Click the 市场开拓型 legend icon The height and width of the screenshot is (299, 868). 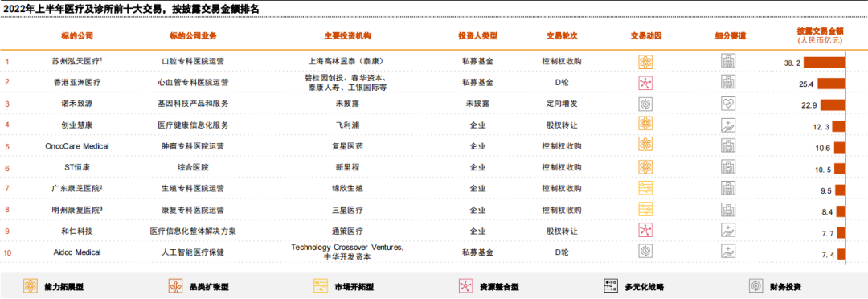pyautogui.click(x=321, y=285)
